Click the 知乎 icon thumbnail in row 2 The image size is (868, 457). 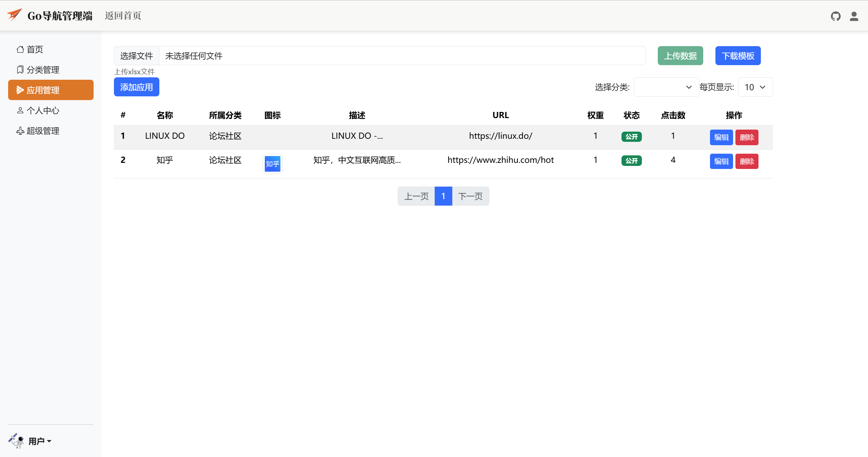[x=272, y=164]
